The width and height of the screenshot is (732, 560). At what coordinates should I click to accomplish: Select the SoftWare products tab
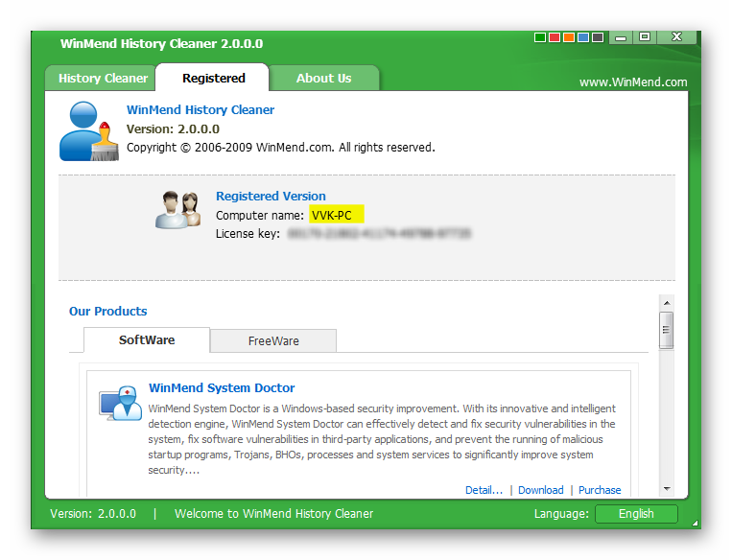click(147, 339)
